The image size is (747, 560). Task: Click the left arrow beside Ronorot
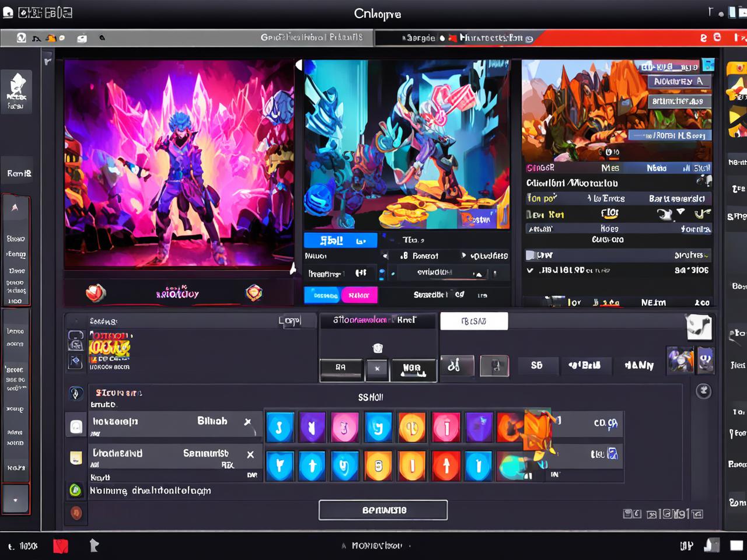point(385,256)
